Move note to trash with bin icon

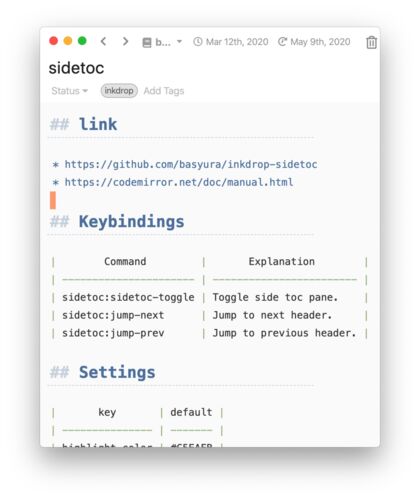click(371, 42)
